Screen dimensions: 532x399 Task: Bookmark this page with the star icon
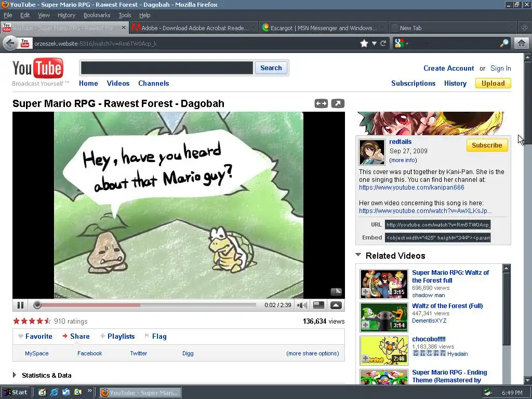tap(364, 44)
